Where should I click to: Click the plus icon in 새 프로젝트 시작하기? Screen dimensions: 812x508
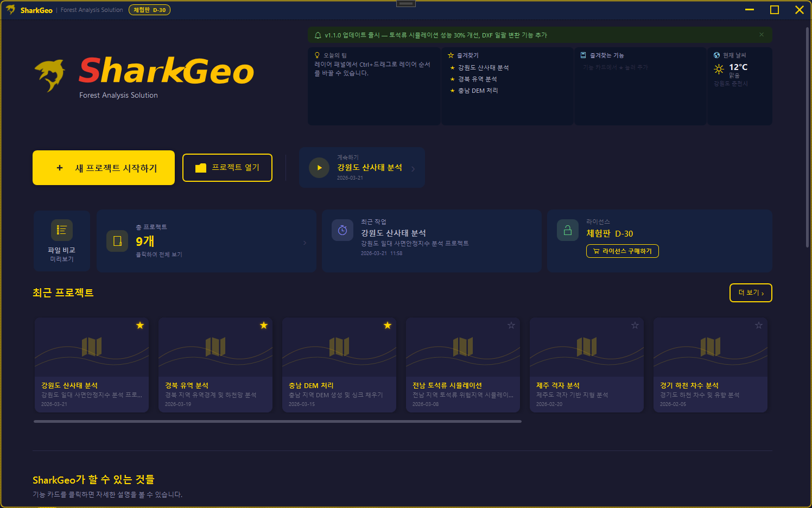tap(60, 168)
